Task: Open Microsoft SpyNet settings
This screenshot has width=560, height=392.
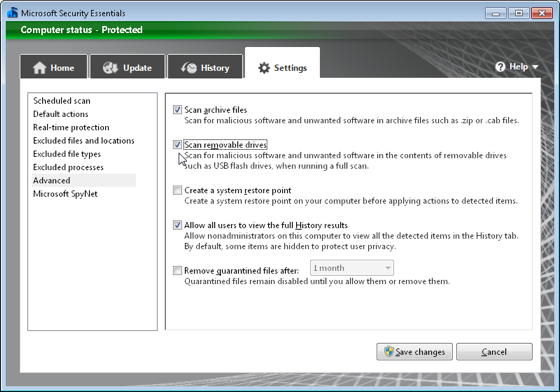Action: [x=65, y=194]
